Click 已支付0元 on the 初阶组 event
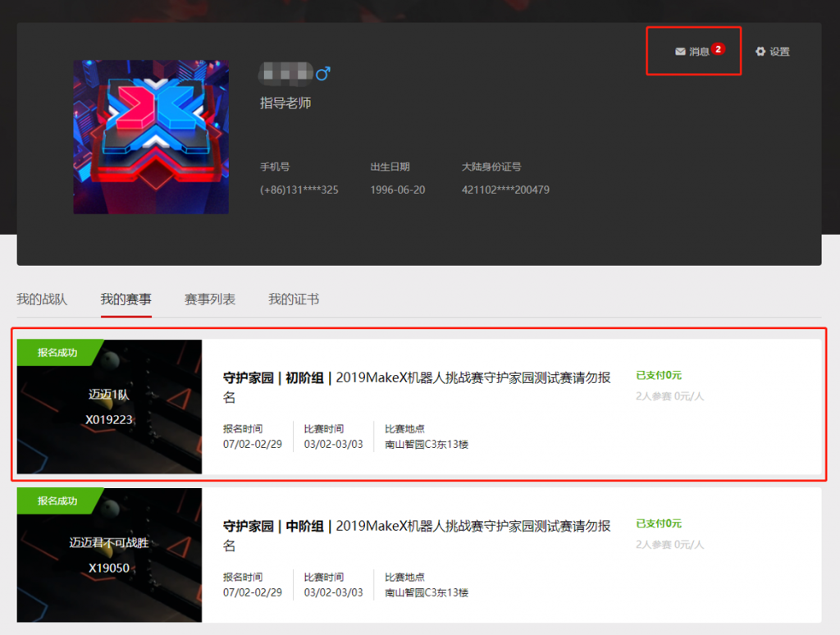 tap(659, 376)
